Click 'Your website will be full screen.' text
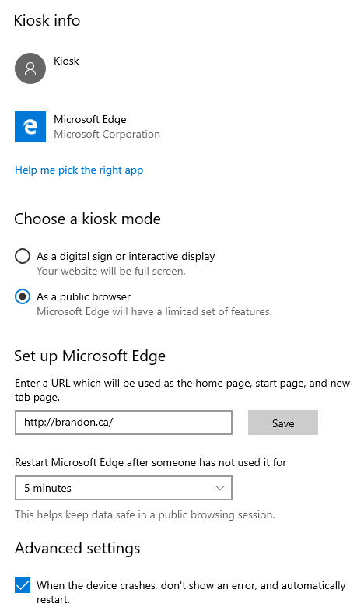364x614 pixels. click(111, 271)
